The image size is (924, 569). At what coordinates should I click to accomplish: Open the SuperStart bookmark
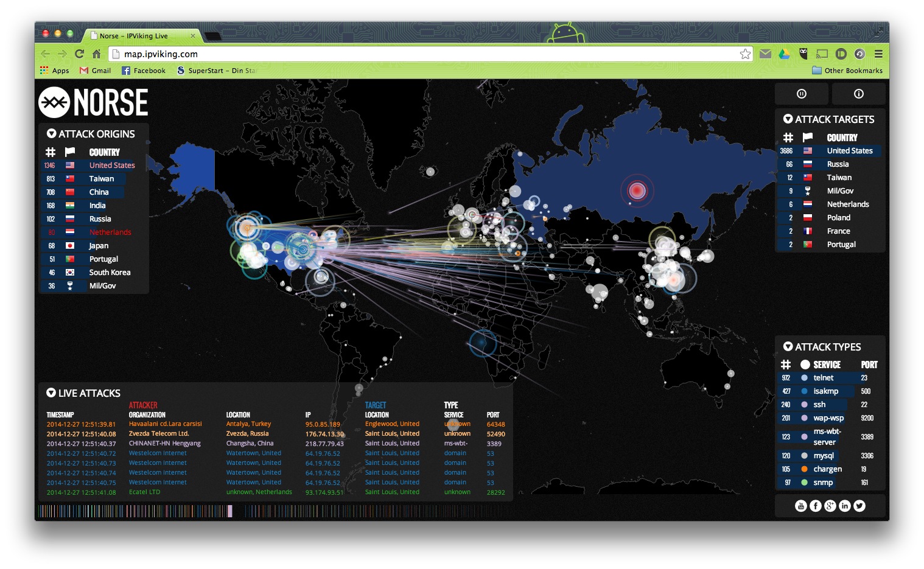217,71
